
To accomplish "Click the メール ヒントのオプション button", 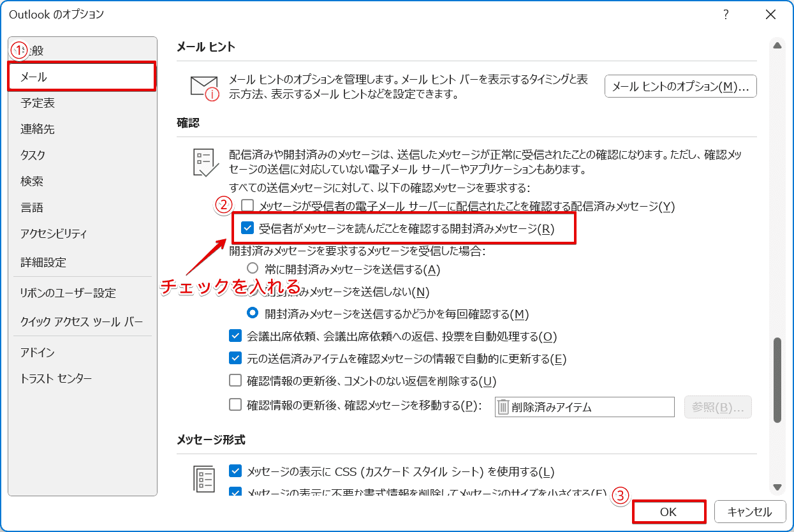I will [x=680, y=86].
